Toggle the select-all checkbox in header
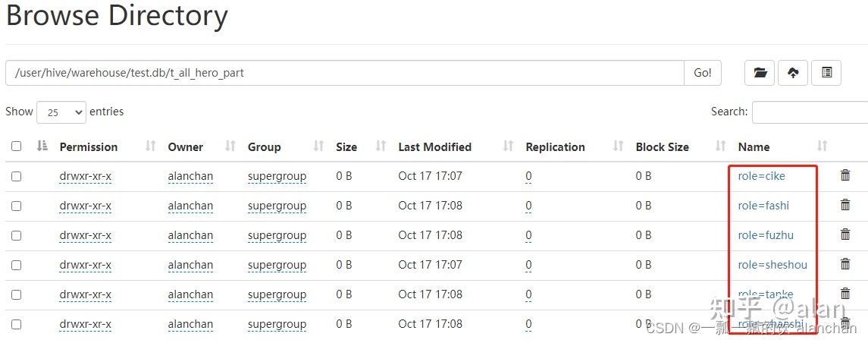 (16, 146)
